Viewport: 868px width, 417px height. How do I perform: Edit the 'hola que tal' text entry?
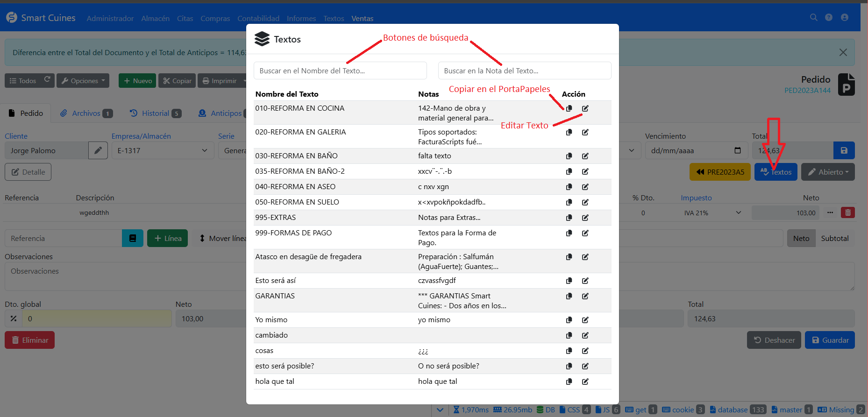point(585,382)
